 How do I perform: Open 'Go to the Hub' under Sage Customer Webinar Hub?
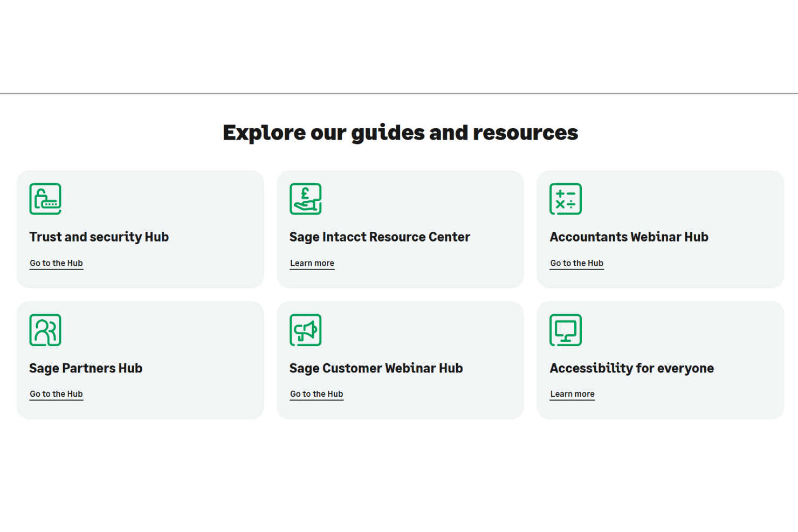coord(317,395)
